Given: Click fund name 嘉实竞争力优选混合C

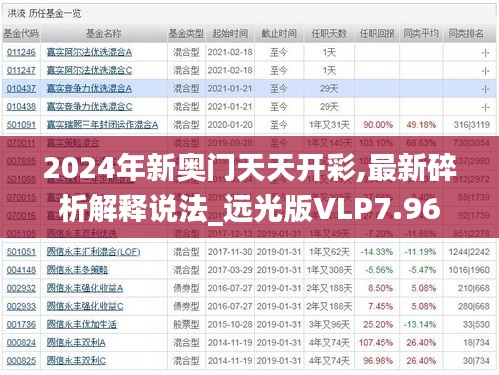Looking at the screenshot, I should click(89, 107).
